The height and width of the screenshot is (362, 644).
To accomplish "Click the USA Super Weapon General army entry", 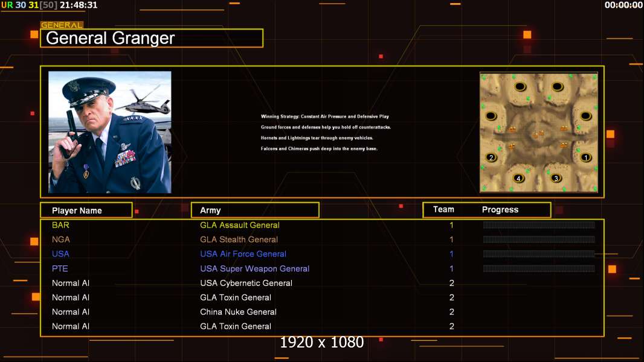I will coord(255,268).
